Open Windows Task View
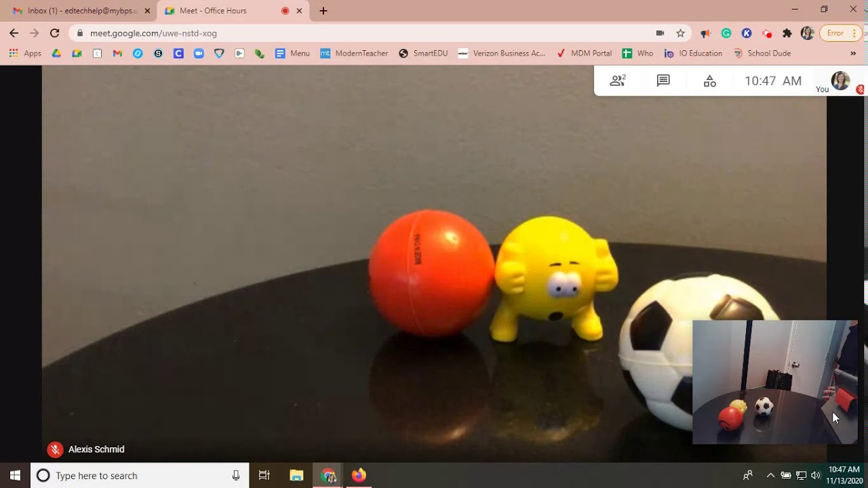Image resolution: width=868 pixels, height=488 pixels. [x=264, y=476]
